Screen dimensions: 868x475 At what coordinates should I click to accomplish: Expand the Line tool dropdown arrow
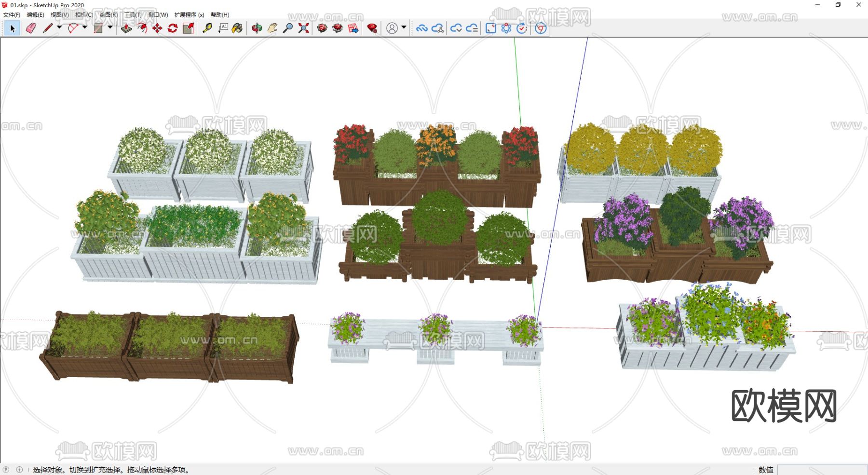[x=59, y=27]
